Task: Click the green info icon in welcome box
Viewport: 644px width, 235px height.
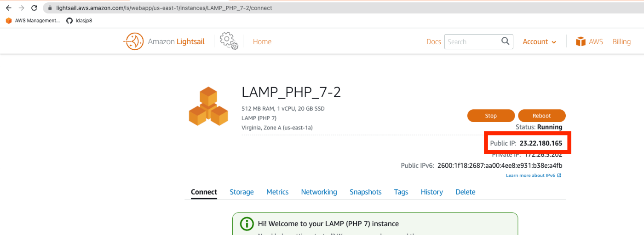Action: point(247,224)
